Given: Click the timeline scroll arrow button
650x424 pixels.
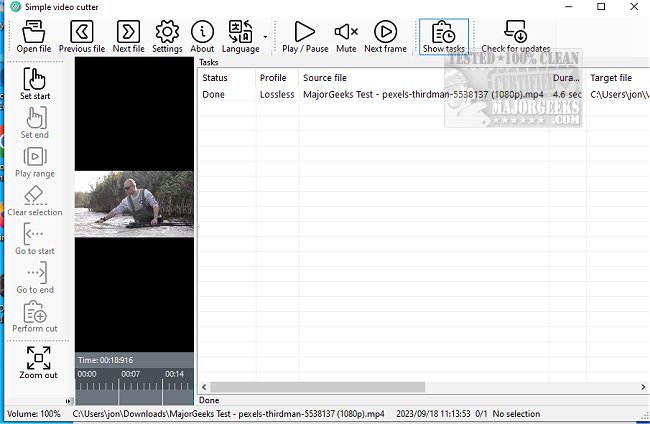Looking at the screenshot, I should (x=69, y=401).
